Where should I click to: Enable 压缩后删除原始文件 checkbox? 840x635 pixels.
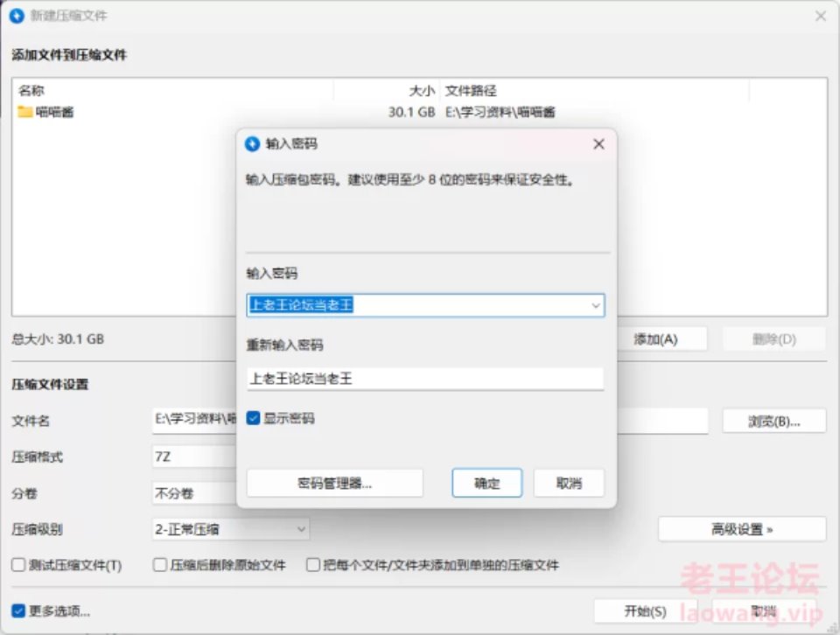click(160, 565)
